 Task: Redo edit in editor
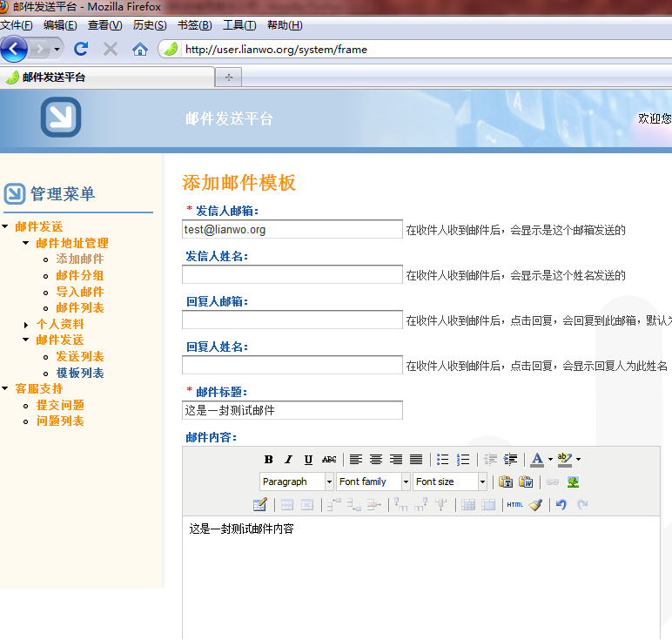tap(582, 504)
